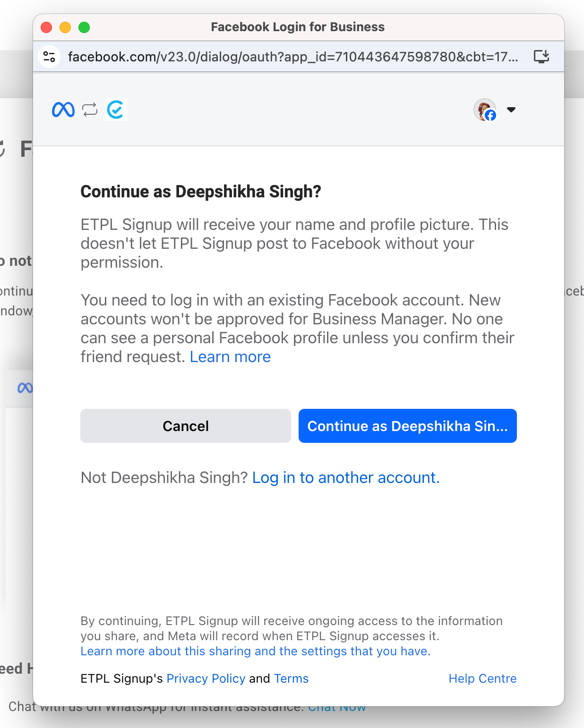The width and height of the screenshot is (584, 728).
Task: Open the Terms link
Action: click(291, 678)
